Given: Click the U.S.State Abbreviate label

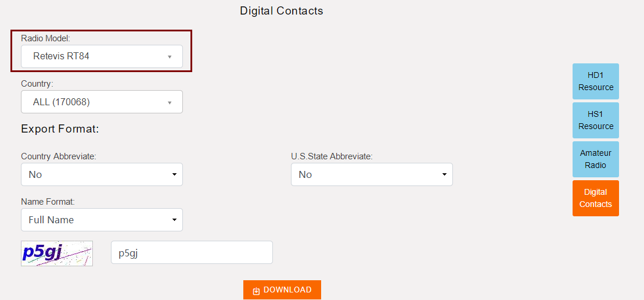Looking at the screenshot, I should [332, 156].
